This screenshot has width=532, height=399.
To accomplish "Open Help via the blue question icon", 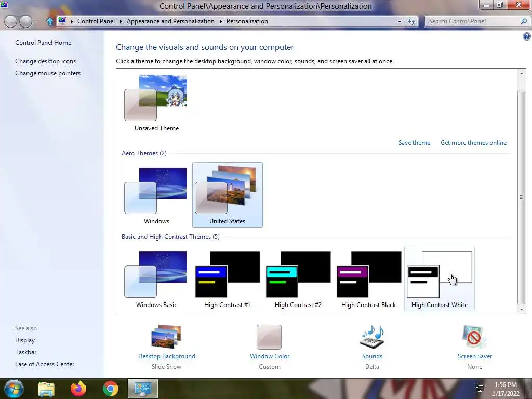I will [x=527, y=36].
